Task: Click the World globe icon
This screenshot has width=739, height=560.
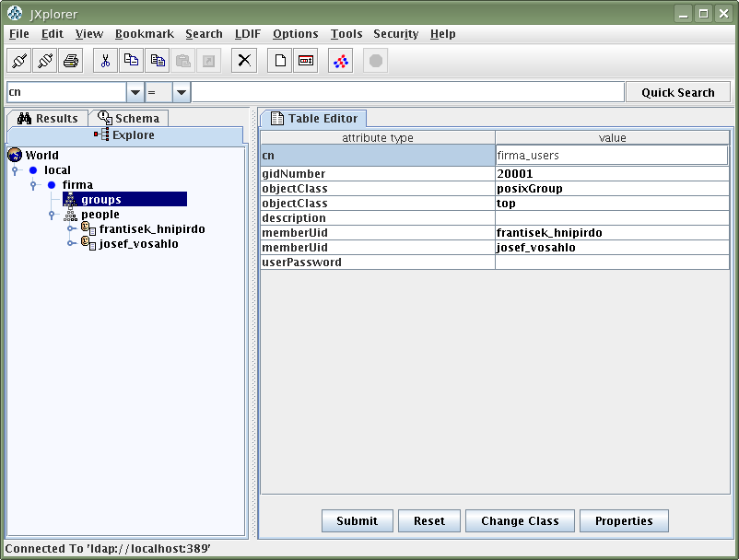Action: pyautogui.click(x=15, y=155)
